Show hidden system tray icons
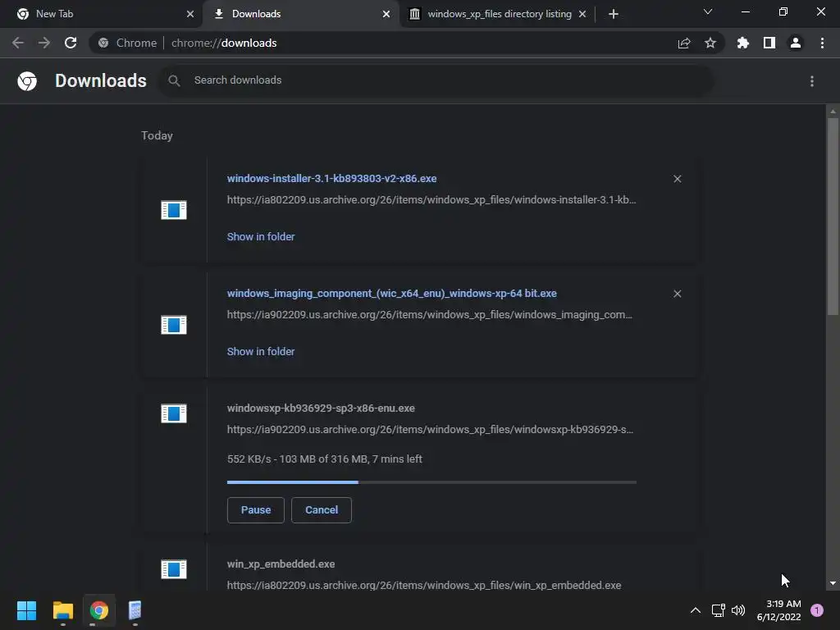 (x=696, y=610)
